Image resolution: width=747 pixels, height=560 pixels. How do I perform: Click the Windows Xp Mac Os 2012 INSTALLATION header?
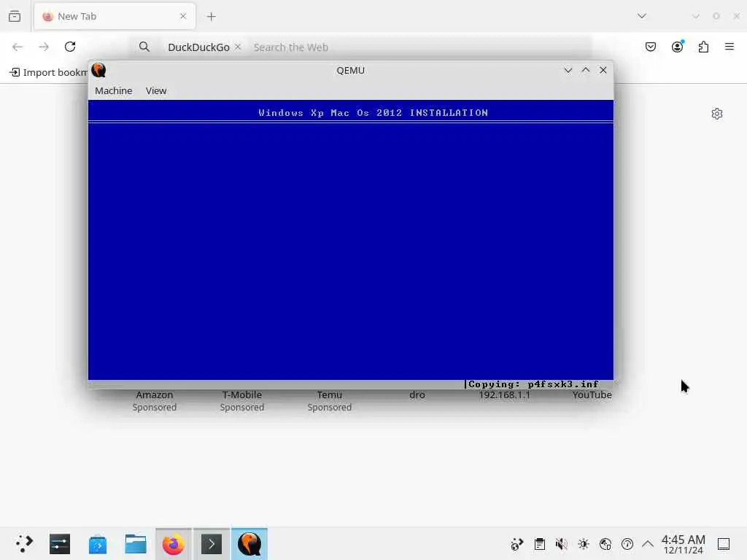point(373,113)
